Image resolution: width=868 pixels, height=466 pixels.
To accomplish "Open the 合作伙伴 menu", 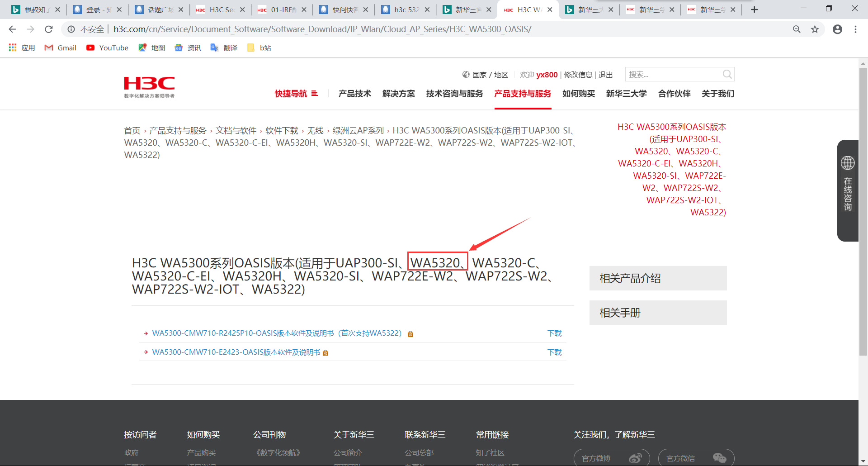I will tap(675, 94).
